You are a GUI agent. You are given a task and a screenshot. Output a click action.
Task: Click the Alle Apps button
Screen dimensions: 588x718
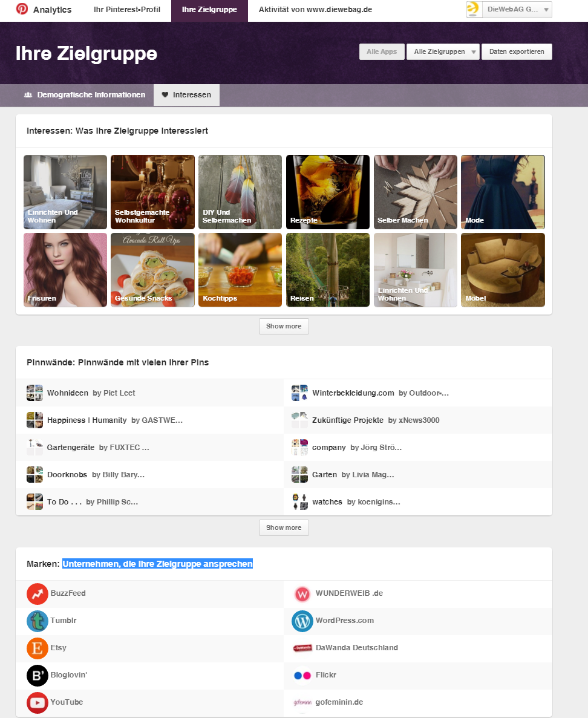point(382,52)
